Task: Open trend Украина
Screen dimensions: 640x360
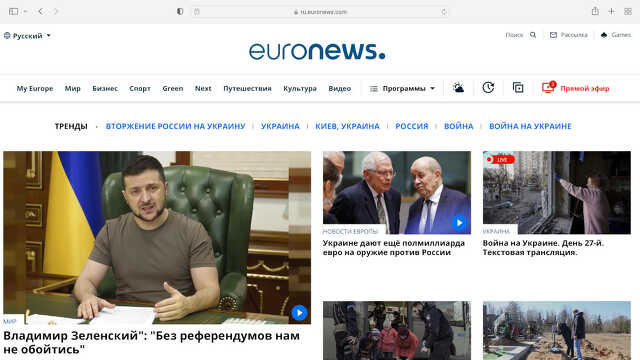Action: (x=280, y=127)
